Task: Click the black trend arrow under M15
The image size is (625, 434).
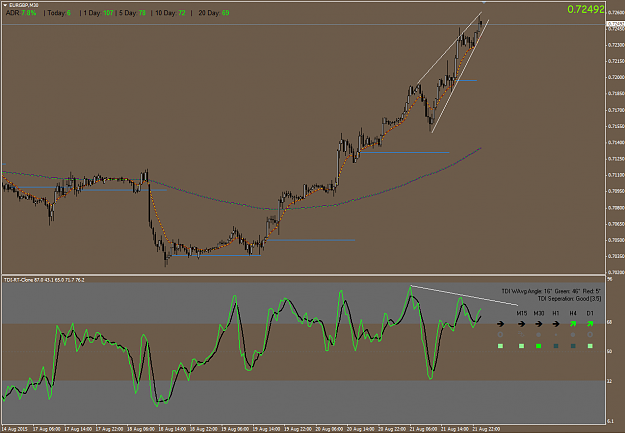Action: (521, 324)
